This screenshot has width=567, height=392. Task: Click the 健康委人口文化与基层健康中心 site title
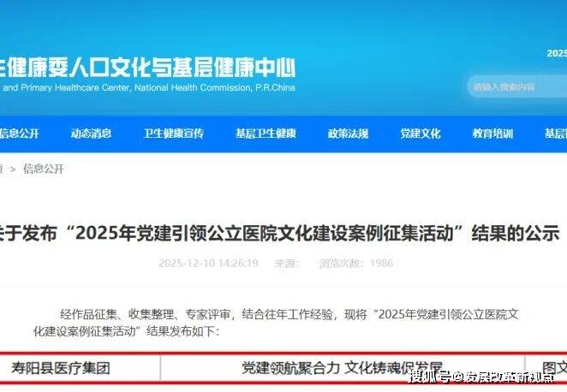pos(147,68)
